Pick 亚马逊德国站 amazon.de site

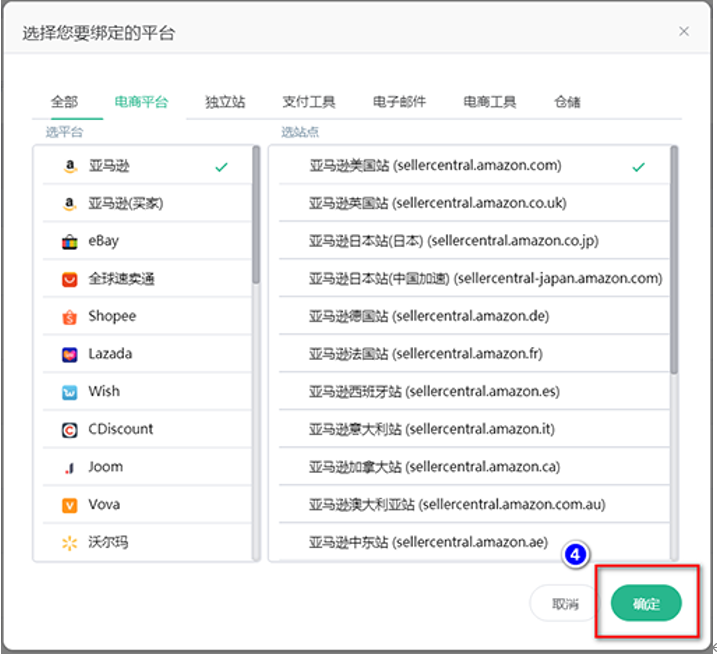(474, 317)
